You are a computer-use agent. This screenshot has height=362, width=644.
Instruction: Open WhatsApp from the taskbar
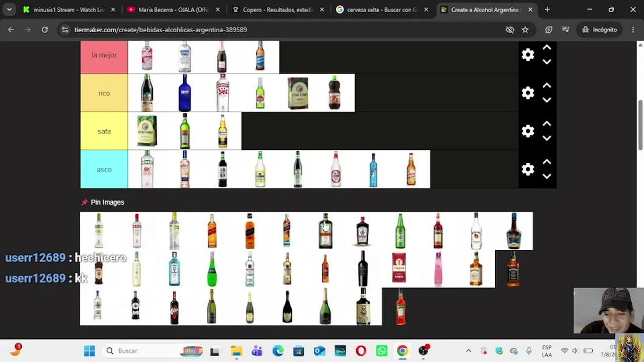381,351
